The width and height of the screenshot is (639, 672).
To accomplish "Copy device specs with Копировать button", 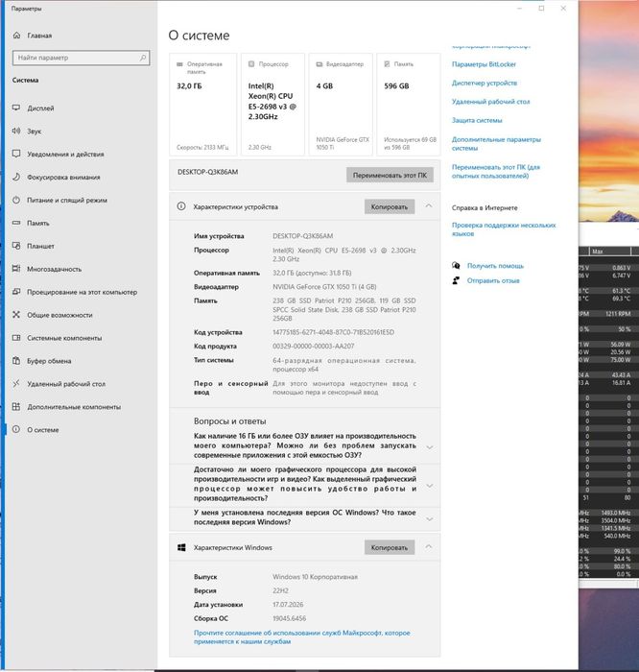I will [390, 206].
